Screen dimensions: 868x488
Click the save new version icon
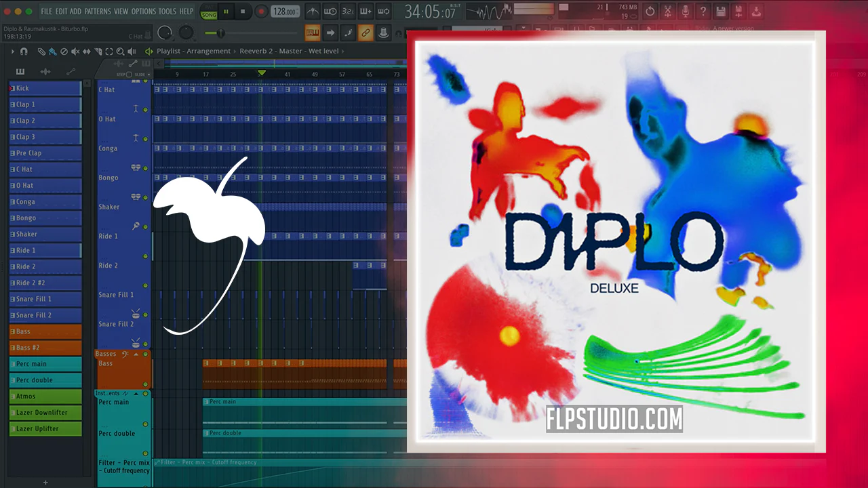(x=738, y=12)
